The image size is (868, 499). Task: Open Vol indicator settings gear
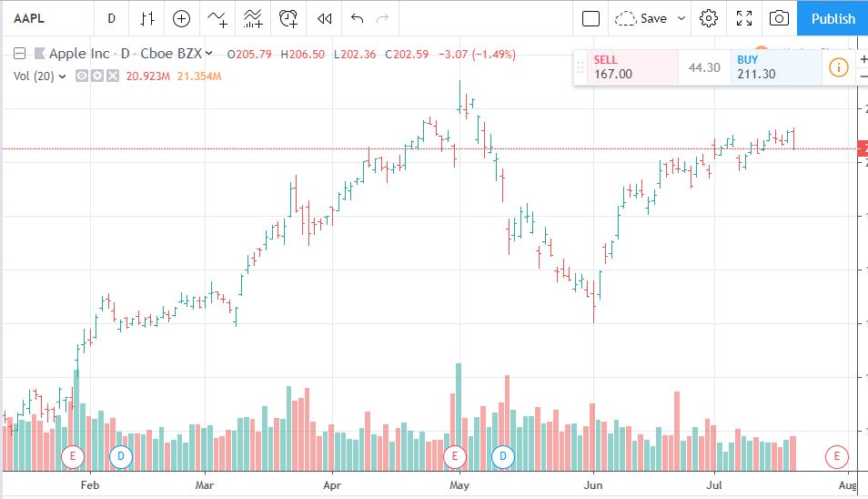pyautogui.click(x=96, y=76)
